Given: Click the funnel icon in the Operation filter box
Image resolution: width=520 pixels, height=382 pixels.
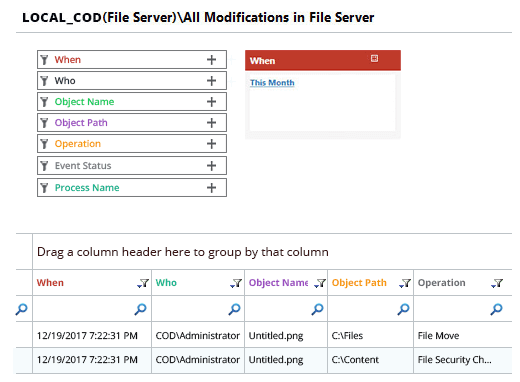Looking at the screenshot, I should tap(44, 144).
